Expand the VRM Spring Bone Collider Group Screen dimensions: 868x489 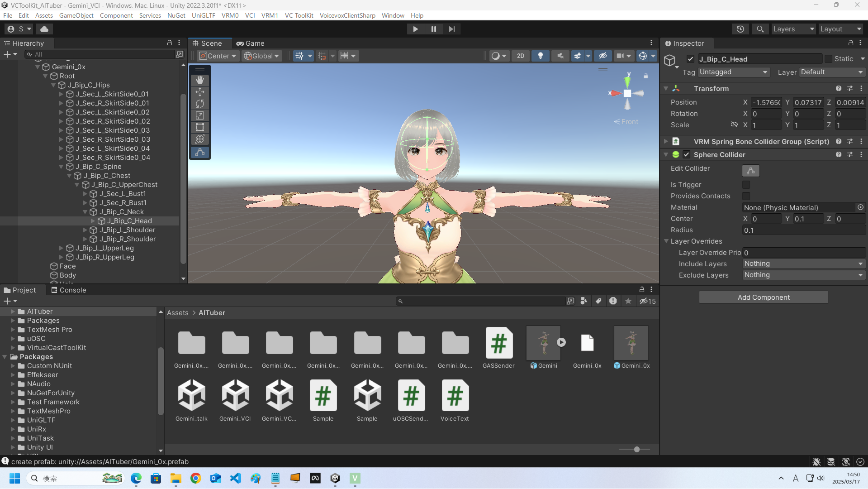point(666,142)
